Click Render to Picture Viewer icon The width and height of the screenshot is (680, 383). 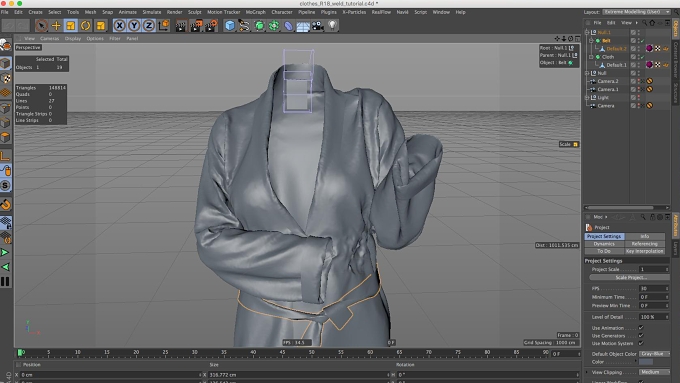[x=196, y=26]
